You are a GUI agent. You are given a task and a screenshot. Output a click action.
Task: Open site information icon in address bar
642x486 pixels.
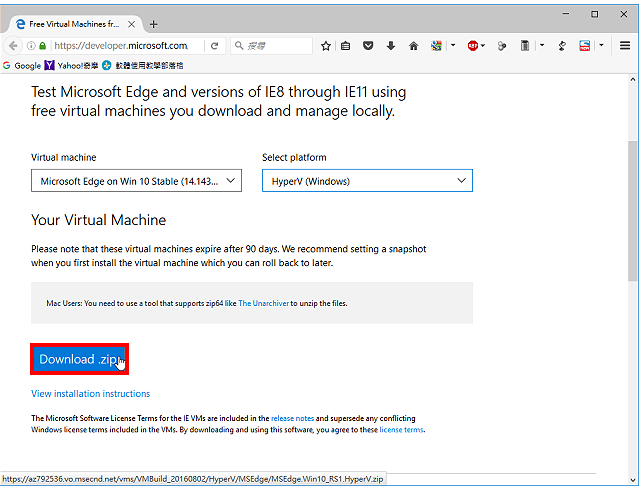click(31, 46)
